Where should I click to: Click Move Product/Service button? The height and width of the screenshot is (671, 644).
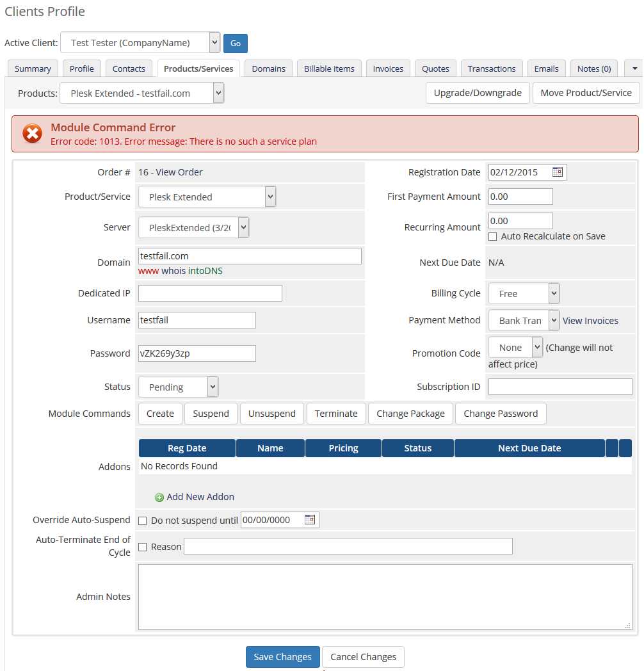tap(586, 93)
